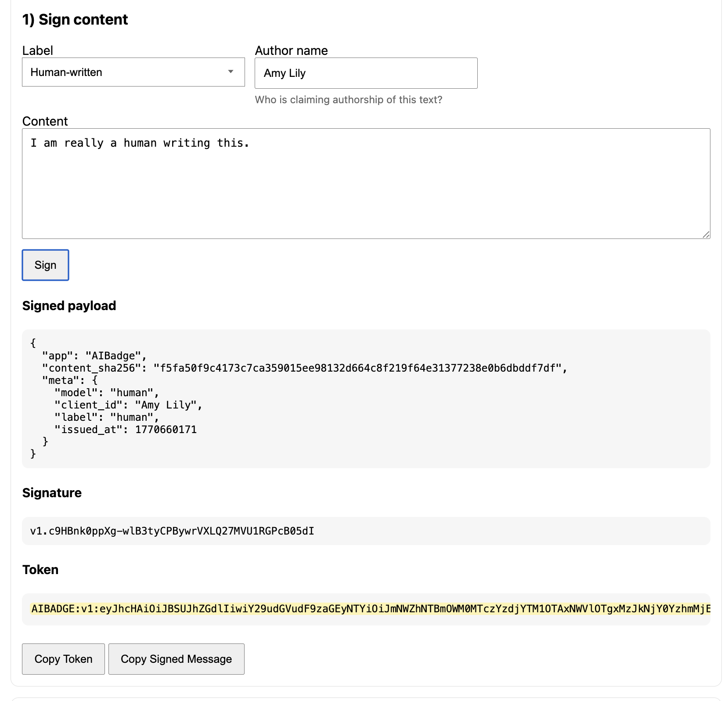Viewport: 728px width, 701px height.
Task: Click the "issued_at": 1770660171 line
Action: 126,430
